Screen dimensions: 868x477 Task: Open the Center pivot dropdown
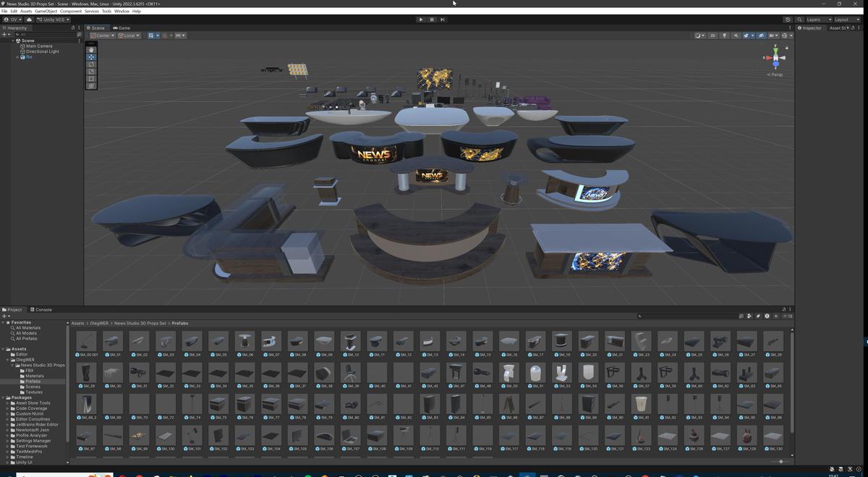point(103,35)
